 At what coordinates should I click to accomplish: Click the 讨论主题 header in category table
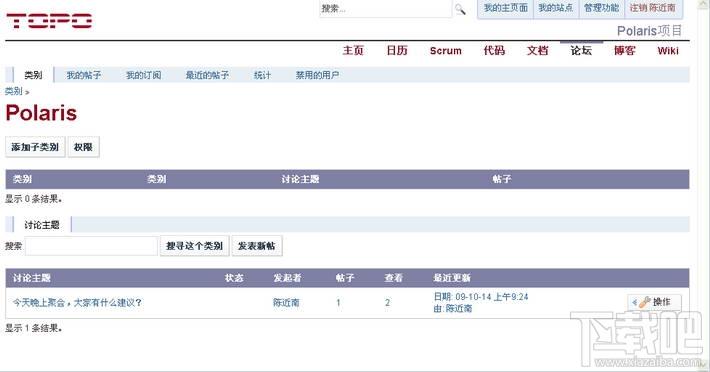(x=300, y=179)
